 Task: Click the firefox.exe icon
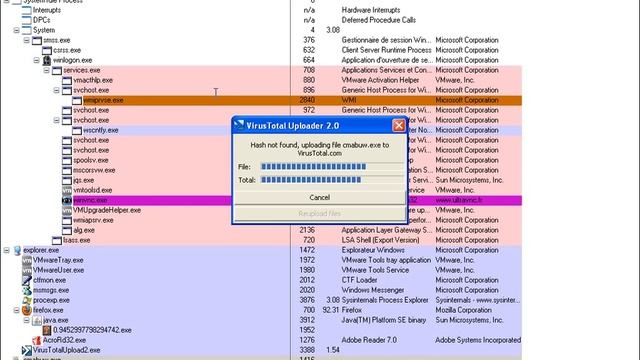click(x=27, y=310)
